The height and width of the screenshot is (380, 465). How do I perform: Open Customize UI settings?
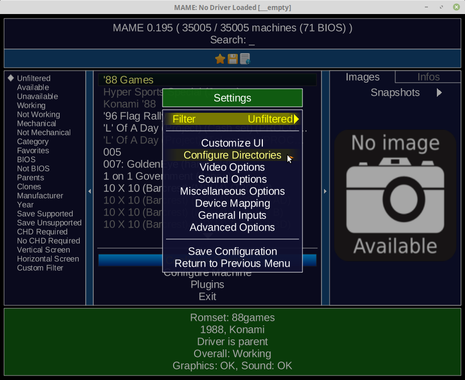tap(232, 143)
